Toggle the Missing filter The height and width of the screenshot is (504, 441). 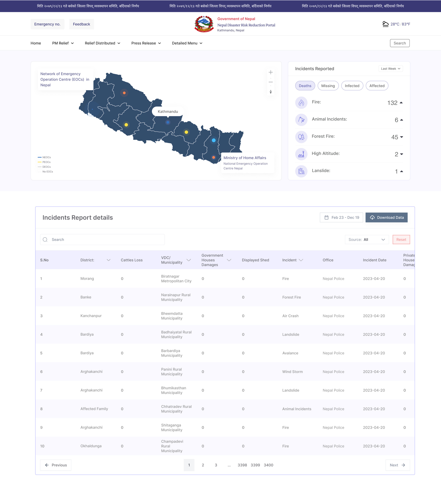click(x=328, y=86)
